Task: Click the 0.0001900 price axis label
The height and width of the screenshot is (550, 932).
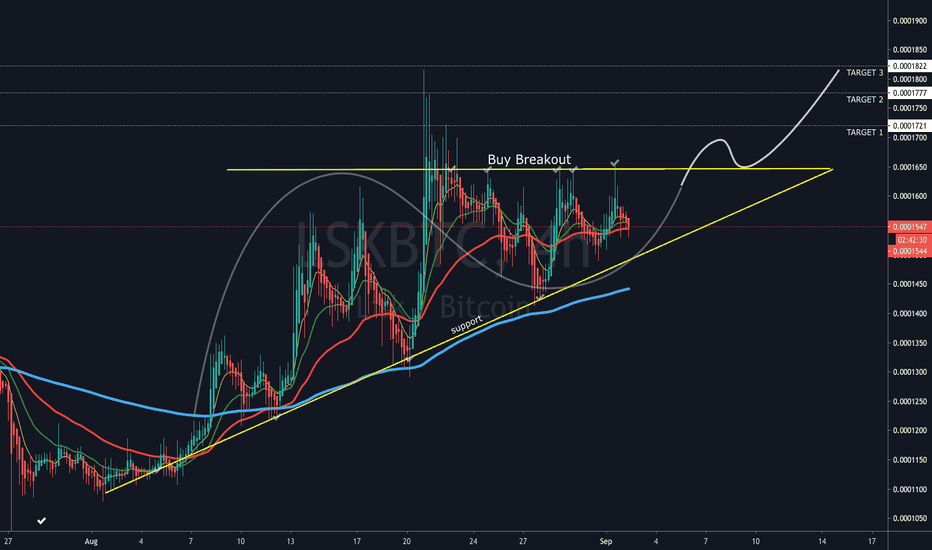Action: [909, 21]
